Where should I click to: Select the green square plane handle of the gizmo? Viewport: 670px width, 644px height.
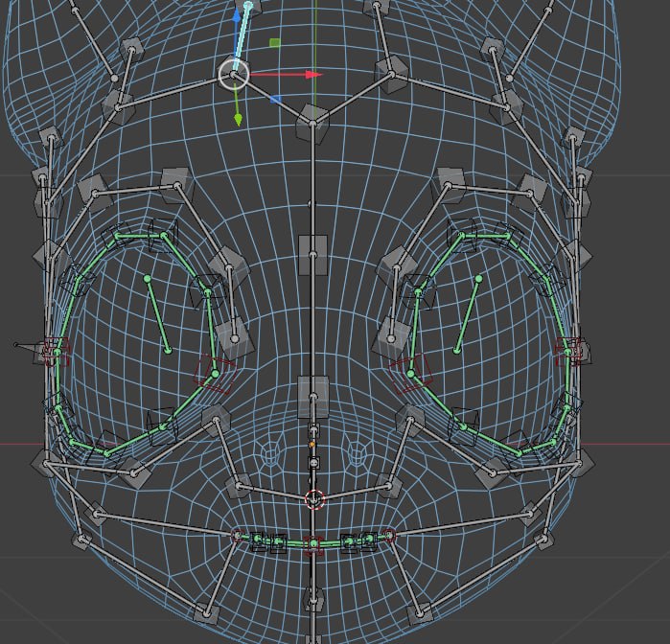275,43
